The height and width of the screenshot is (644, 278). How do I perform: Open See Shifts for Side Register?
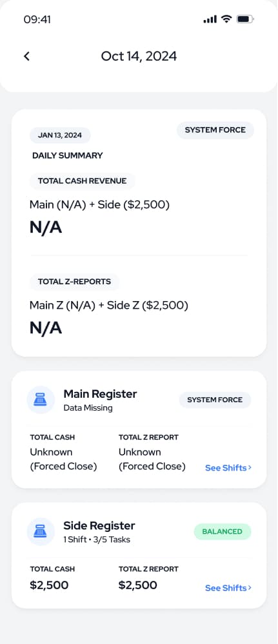[228, 588]
